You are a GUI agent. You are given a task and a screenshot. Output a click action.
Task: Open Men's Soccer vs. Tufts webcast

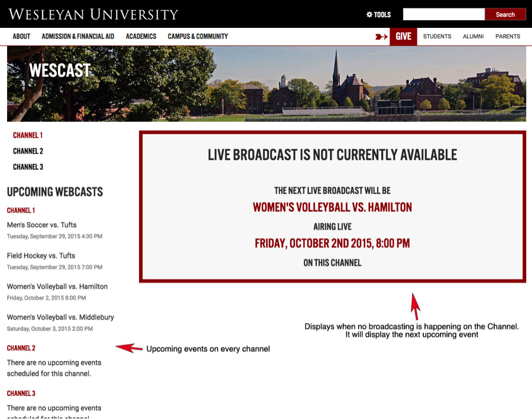point(42,225)
